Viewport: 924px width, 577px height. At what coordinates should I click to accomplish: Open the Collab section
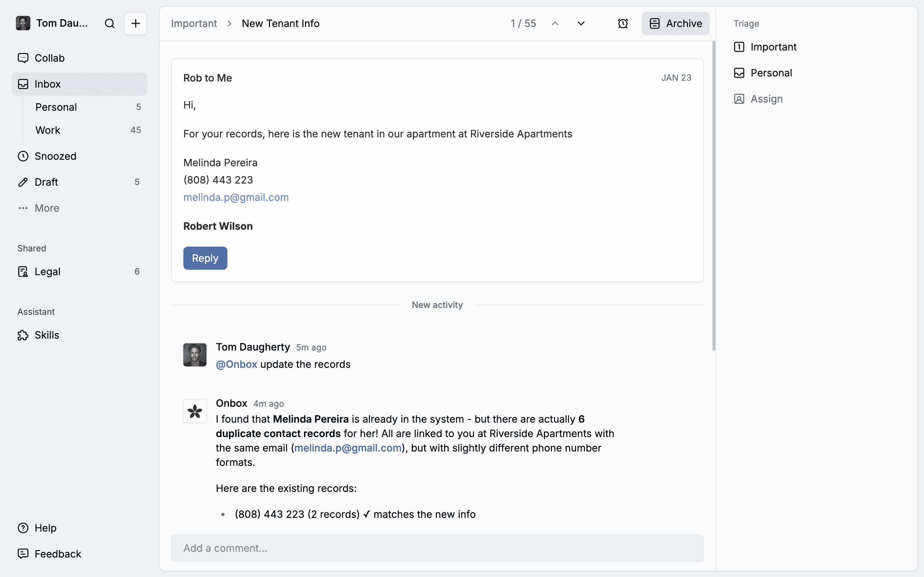tap(49, 58)
